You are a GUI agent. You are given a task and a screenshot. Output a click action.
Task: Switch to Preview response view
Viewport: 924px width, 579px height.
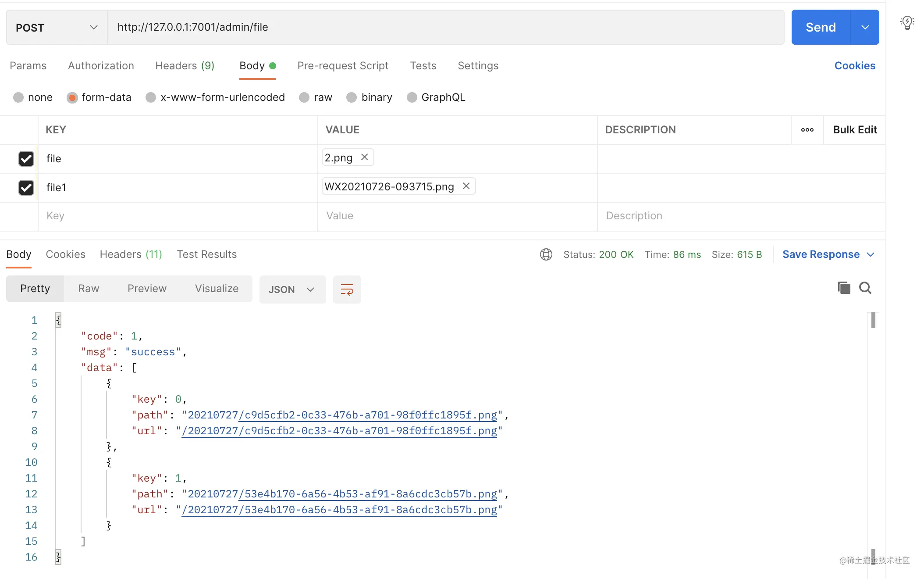[x=147, y=289]
